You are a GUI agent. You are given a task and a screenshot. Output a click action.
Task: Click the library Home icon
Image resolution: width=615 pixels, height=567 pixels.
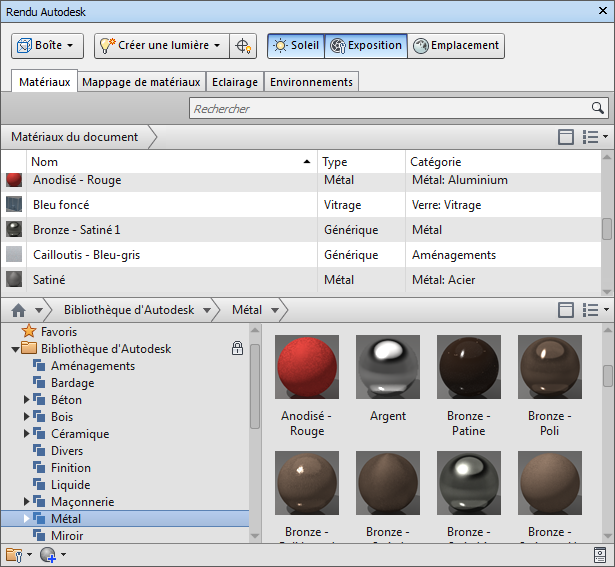click(x=18, y=310)
